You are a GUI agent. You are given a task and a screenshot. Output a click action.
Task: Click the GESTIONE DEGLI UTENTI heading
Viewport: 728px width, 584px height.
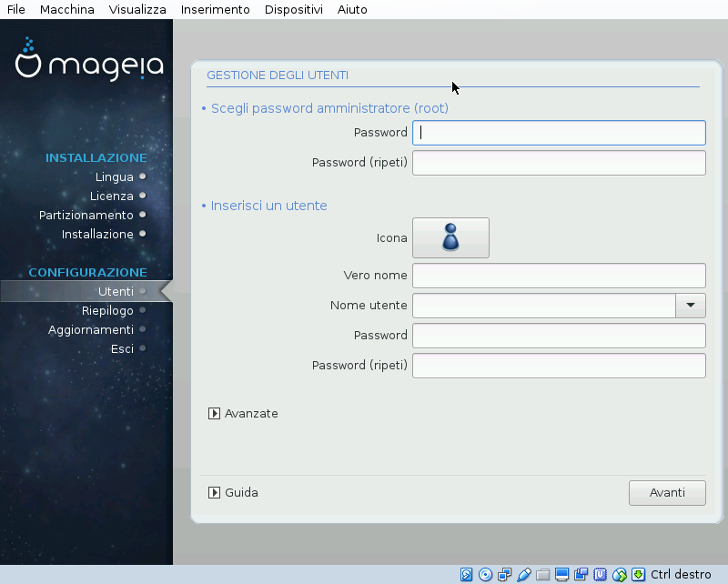(x=278, y=76)
